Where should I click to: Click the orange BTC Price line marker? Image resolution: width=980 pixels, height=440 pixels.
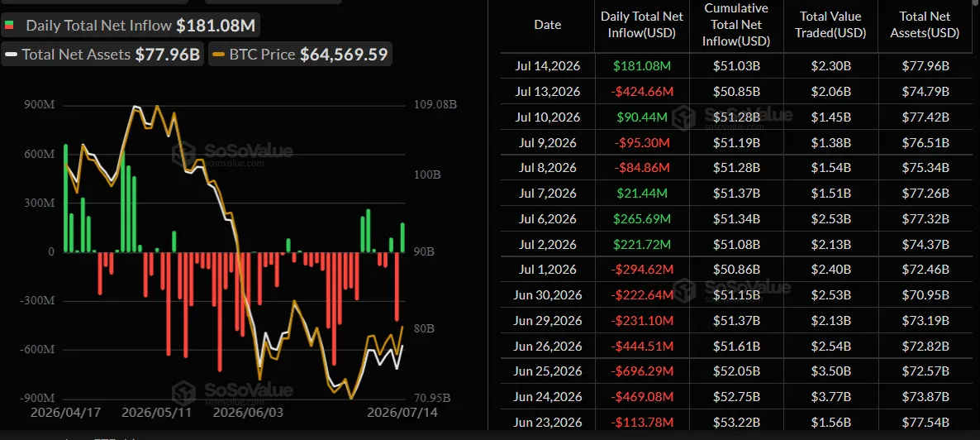(x=217, y=55)
